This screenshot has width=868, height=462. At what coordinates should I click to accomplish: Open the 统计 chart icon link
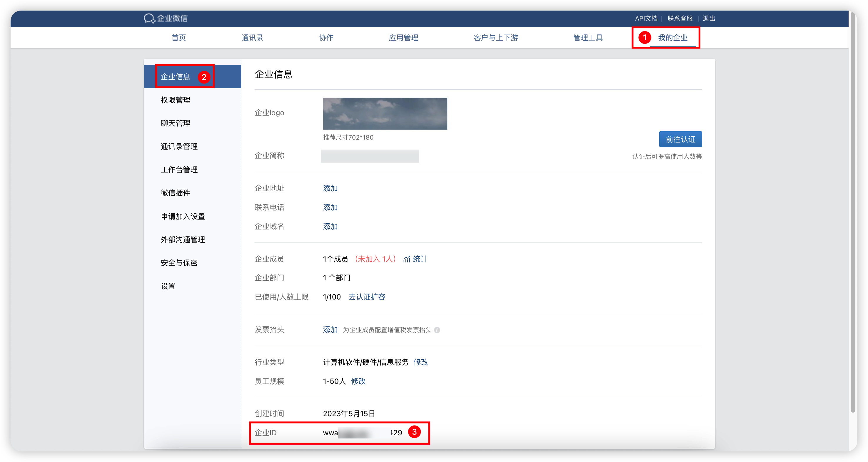pos(415,259)
